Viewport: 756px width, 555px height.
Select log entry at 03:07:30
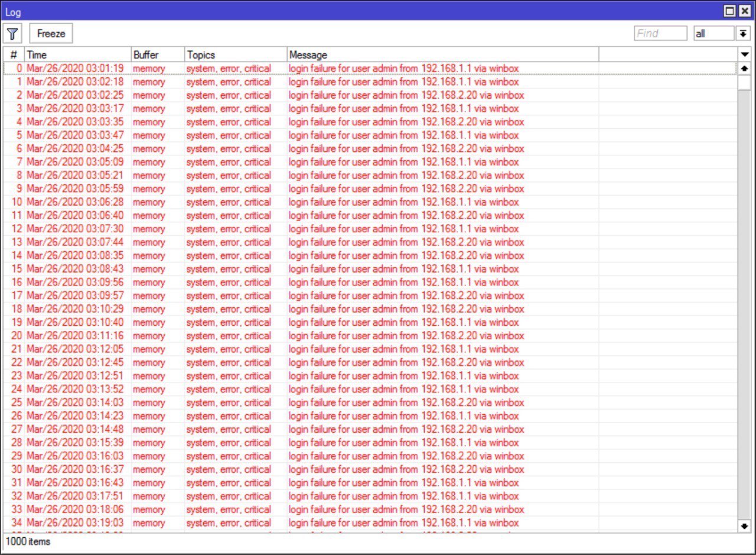370,229
